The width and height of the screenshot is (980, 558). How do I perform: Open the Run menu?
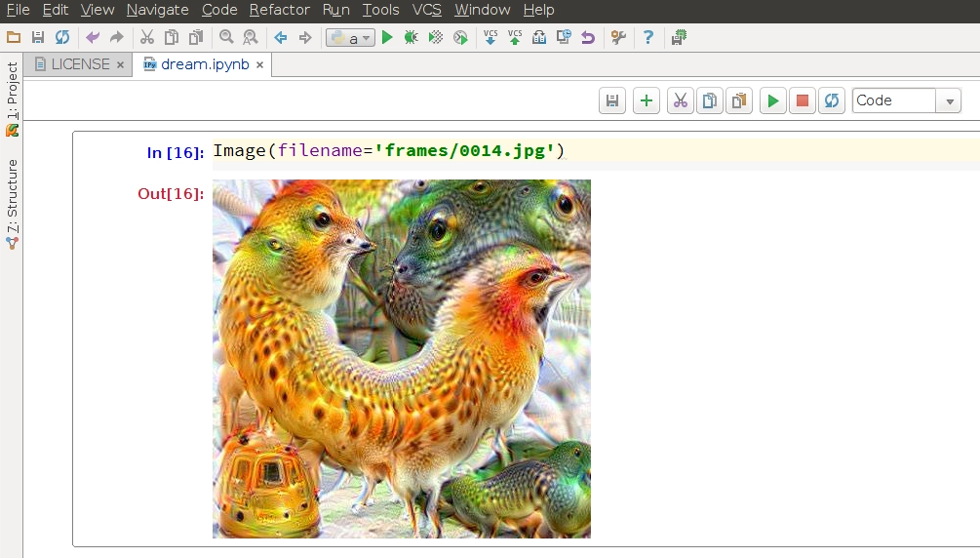[x=336, y=10]
